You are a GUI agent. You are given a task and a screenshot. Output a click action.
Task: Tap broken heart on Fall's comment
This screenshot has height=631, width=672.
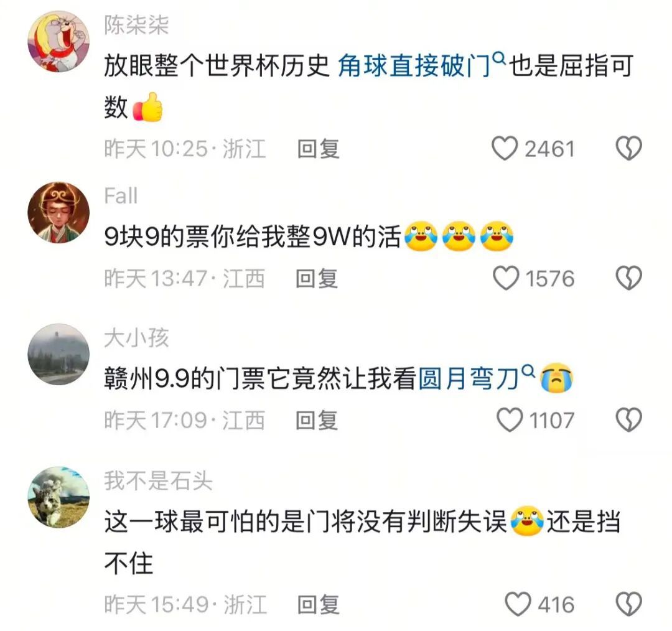coord(628,278)
